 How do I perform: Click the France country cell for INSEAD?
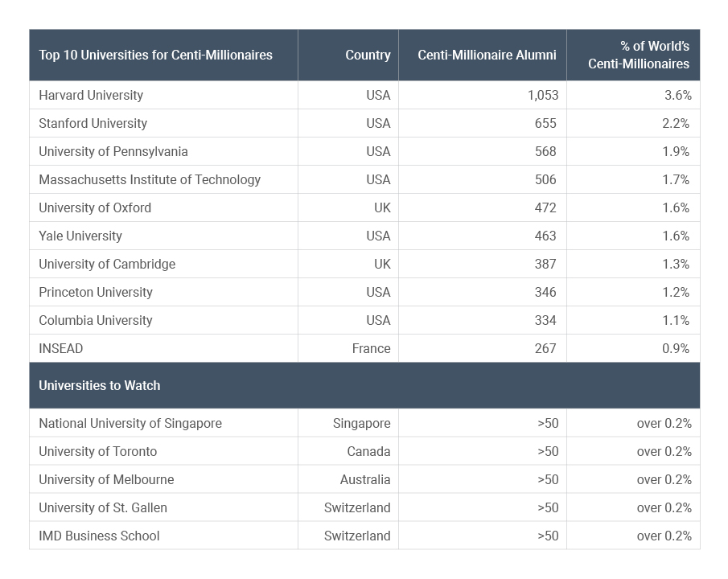click(371, 348)
